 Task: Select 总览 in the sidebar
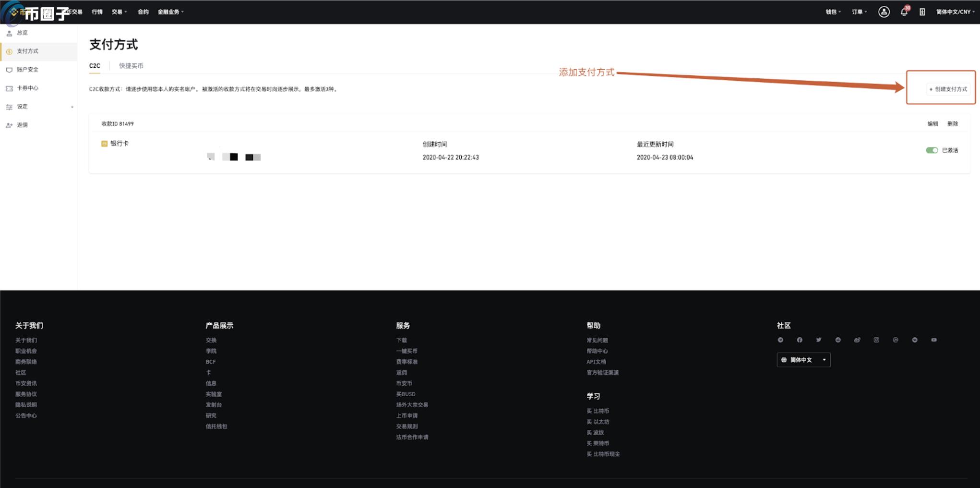[x=38, y=33]
